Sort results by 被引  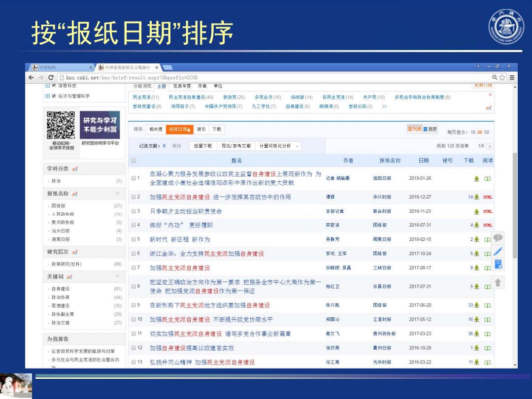pyautogui.click(x=201, y=129)
